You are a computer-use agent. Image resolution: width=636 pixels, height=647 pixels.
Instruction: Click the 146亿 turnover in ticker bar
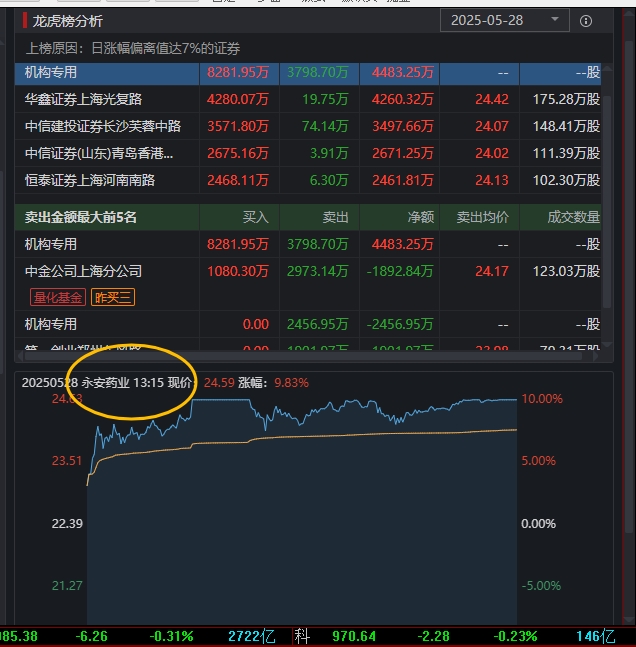[x=596, y=636]
